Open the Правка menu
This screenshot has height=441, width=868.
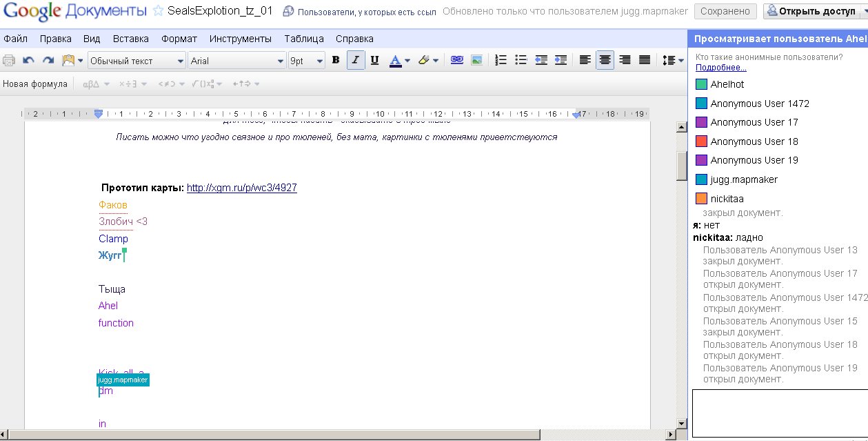pos(55,39)
